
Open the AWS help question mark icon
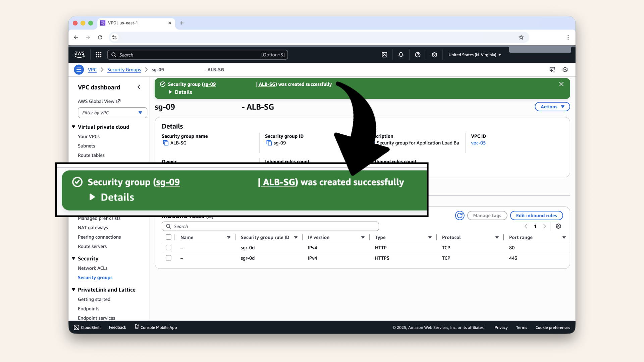pyautogui.click(x=418, y=54)
